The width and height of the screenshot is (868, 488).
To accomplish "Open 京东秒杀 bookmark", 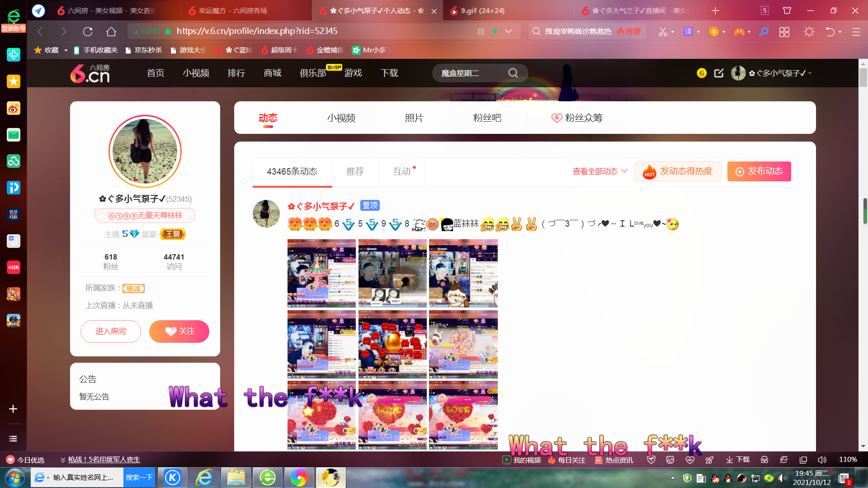I will click(x=144, y=50).
